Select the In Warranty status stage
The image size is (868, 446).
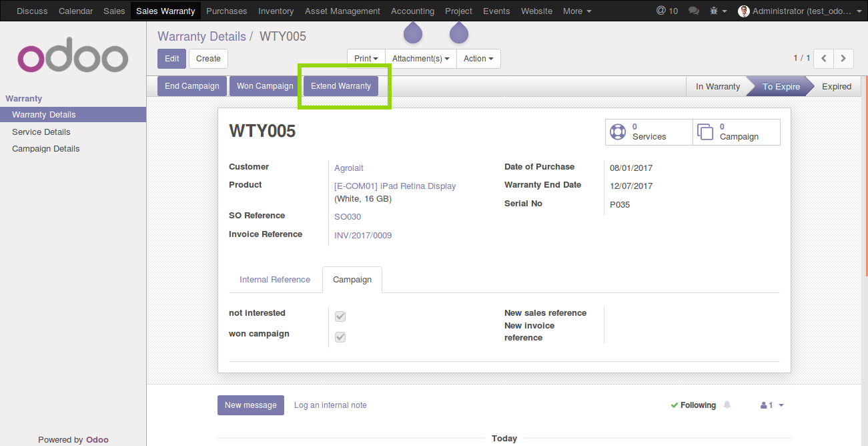717,87
